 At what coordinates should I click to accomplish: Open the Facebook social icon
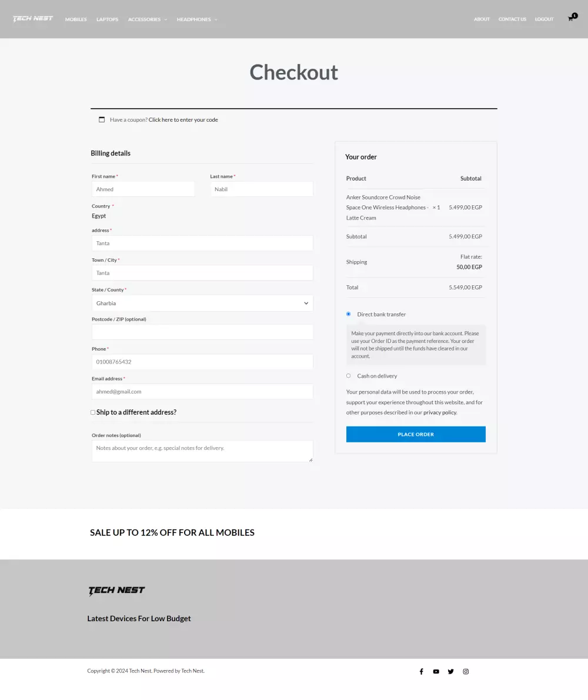point(421,671)
